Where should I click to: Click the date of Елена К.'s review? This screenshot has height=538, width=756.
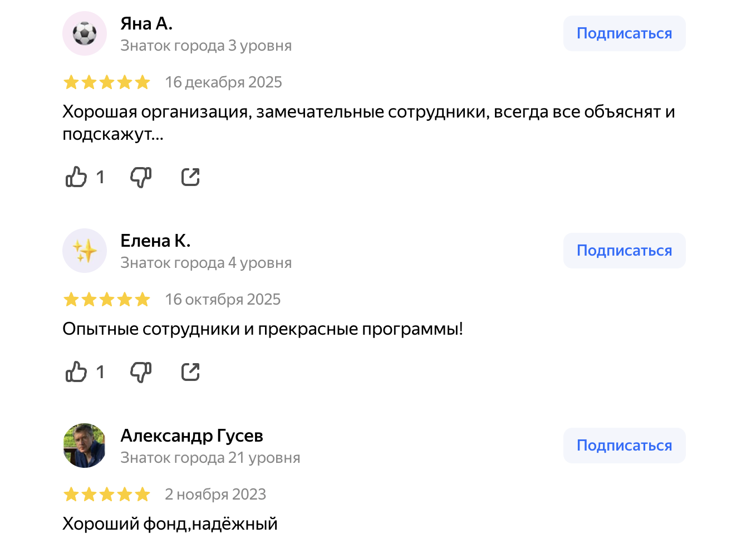[x=223, y=299]
